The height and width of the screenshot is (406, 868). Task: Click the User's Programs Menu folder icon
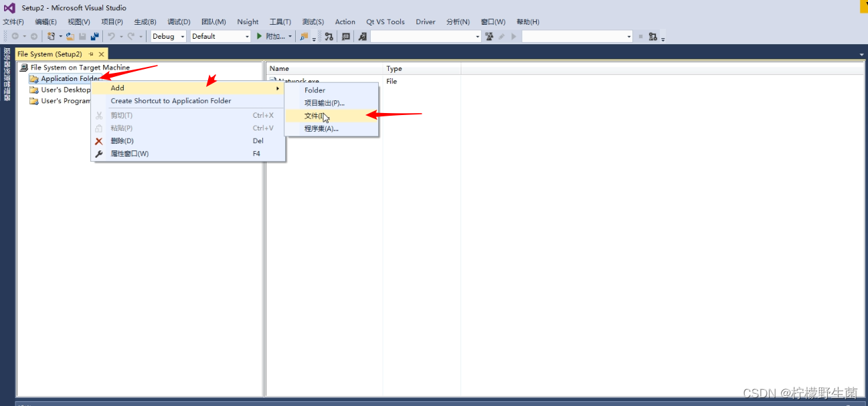33,101
